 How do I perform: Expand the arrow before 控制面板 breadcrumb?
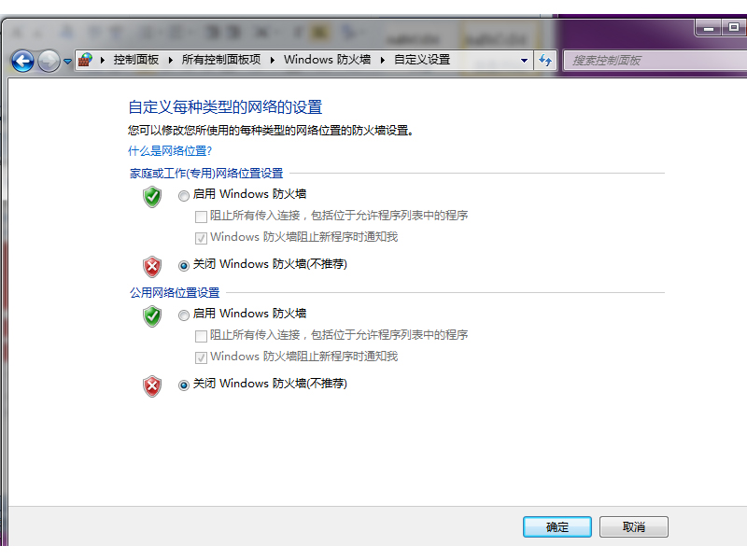(x=102, y=60)
